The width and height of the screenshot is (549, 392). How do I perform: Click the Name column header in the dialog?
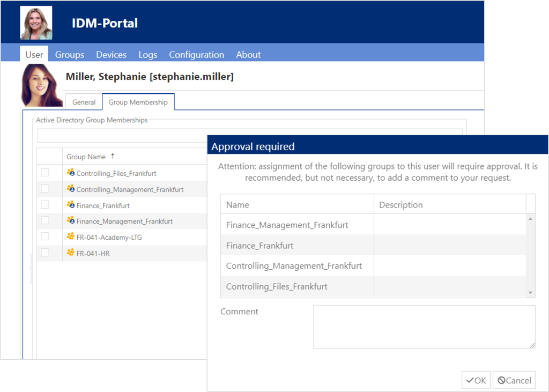pyautogui.click(x=297, y=205)
